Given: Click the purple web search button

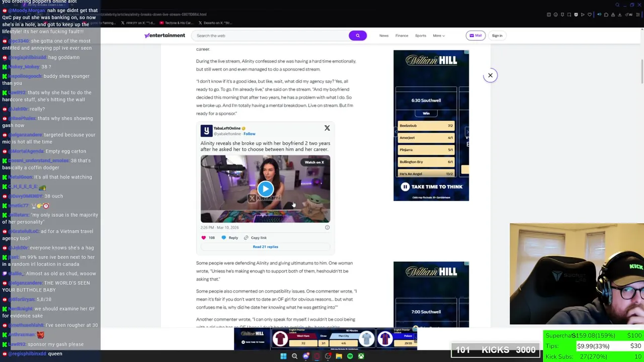Looking at the screenshot, I should tap(357, 35).
